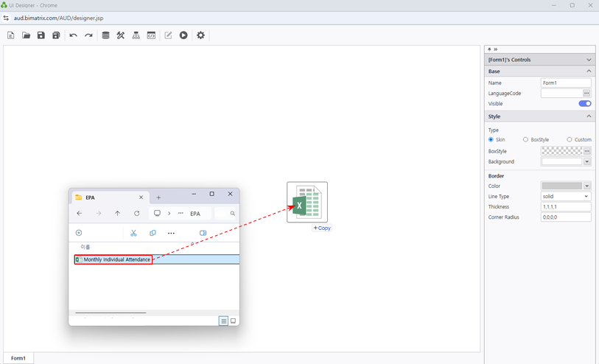The height and width of the screenshot is (364, 599).
Task: Open the Line Type dropdown
Action: [566, 197]
